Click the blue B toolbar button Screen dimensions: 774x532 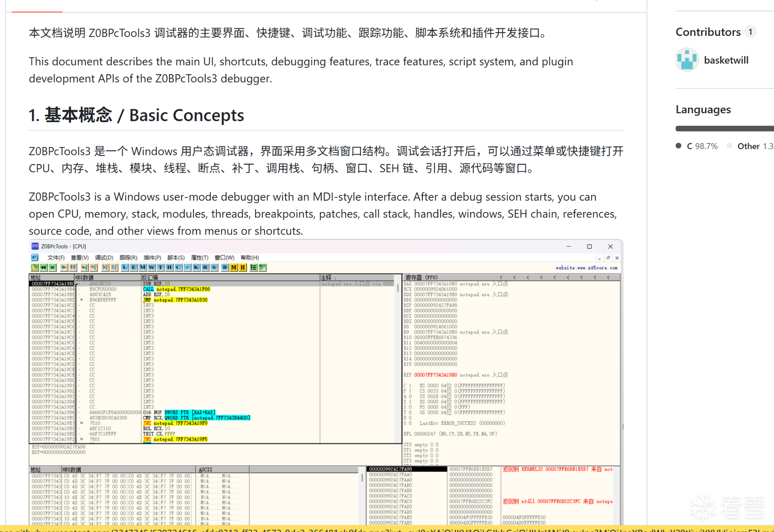[225, 267]
